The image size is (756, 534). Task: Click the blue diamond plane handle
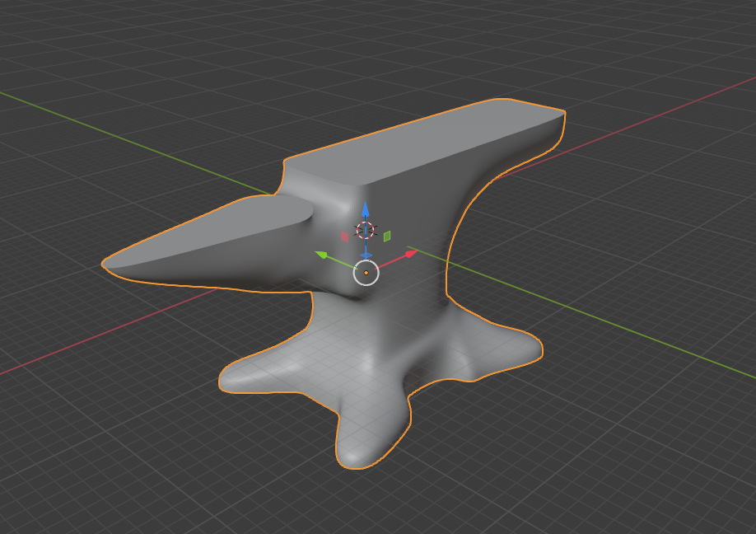click(x=366, y=255)
